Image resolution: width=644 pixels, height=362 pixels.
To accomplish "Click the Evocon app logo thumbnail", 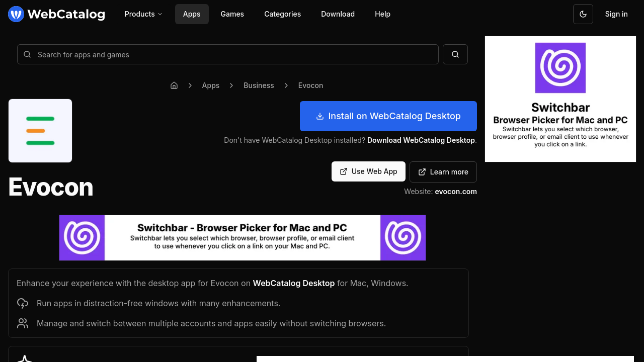I will (x=40, y=131).
